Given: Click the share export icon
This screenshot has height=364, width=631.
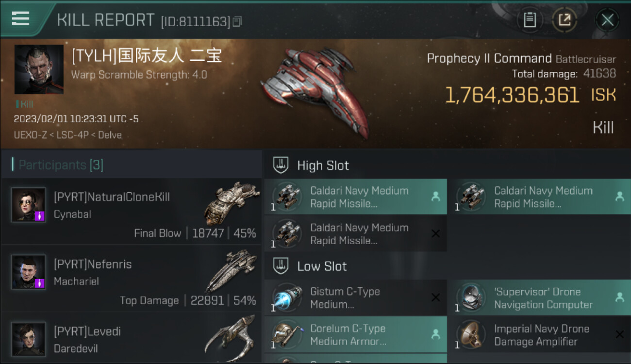Looking at the screenshot, I should pos(565,20).
